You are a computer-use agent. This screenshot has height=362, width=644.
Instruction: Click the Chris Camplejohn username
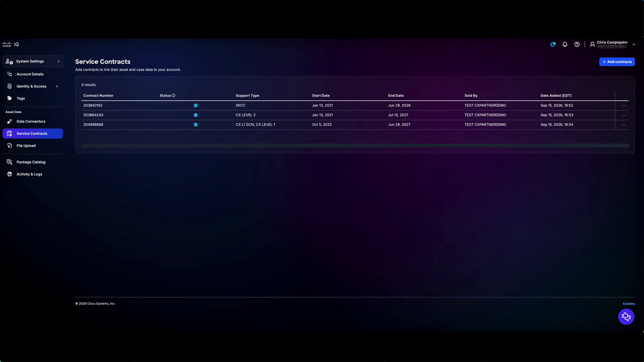[612, 42]
